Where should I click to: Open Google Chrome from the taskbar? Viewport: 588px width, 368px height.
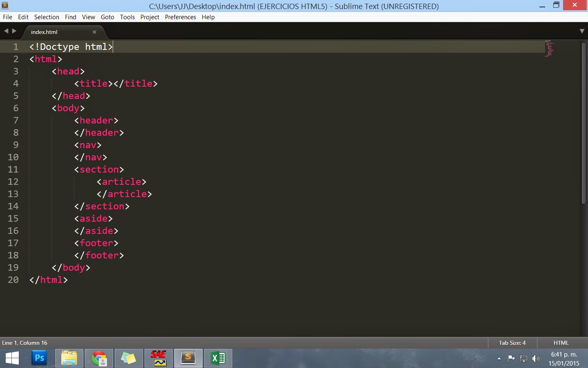[x=99, y=358]
